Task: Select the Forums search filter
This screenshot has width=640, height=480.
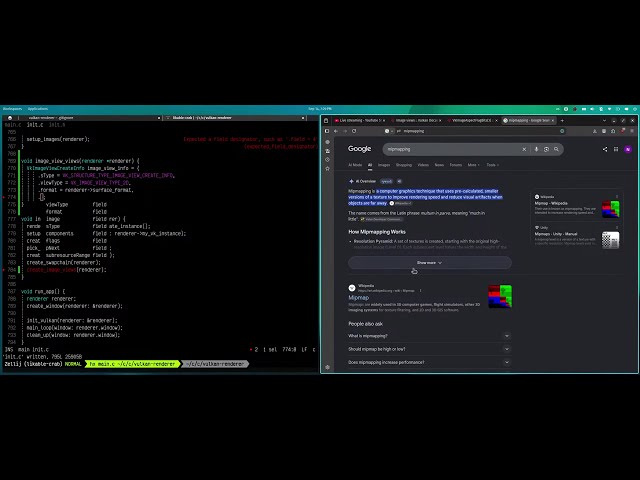Action: click(456, 165)
